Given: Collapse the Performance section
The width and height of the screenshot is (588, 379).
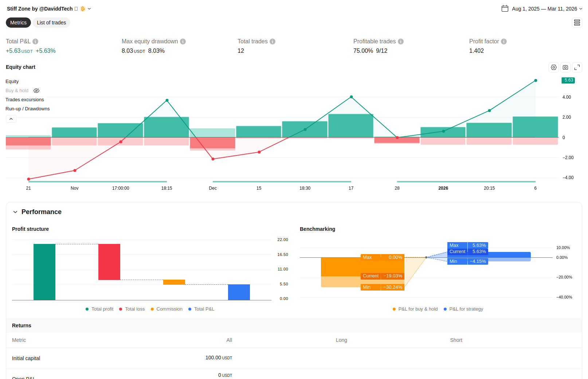Looking at the screenshot, I should click(15, 212).
